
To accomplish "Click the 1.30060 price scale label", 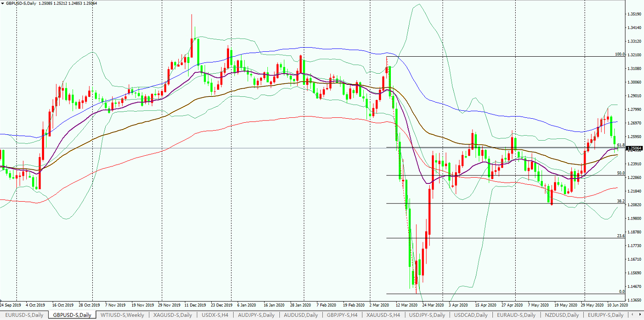I will pyautogui.click(x=634, y=82).
